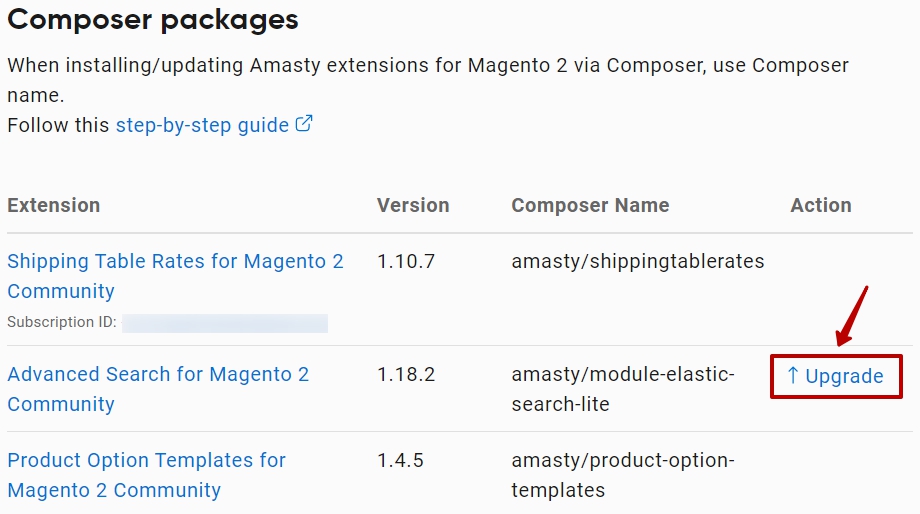The image size is (920, 514).
Task: Open Product Option Templates extension link
Action: click(x=147, y=475)
